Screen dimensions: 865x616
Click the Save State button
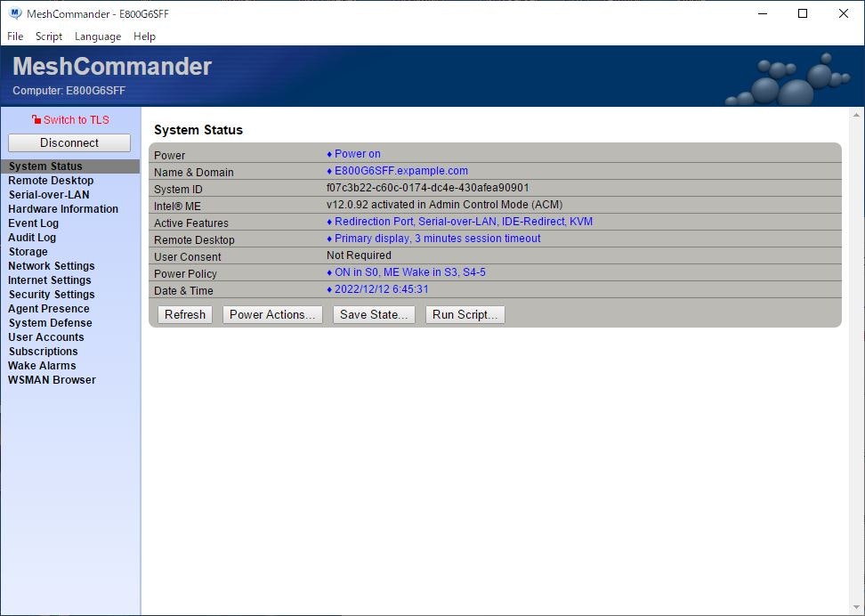[x=374, y=314]
